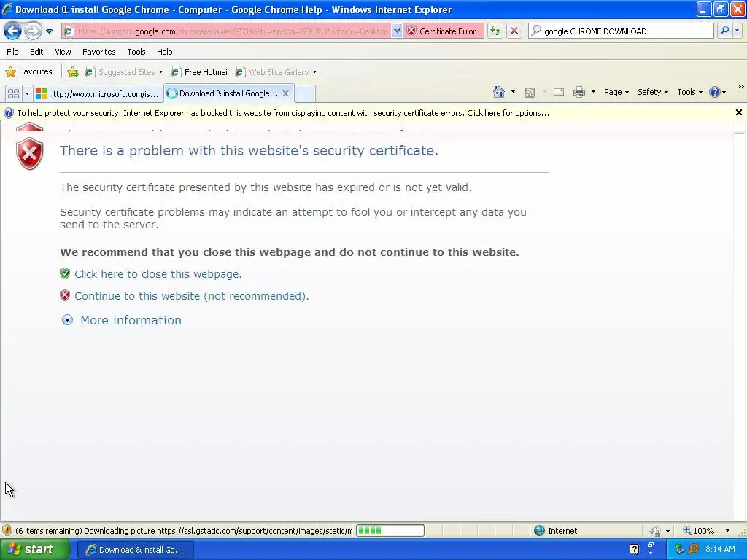Expand the address bar autocomplete dropdown
The height and width of the screenshot is (560, 747).
(x=397, y=31)
